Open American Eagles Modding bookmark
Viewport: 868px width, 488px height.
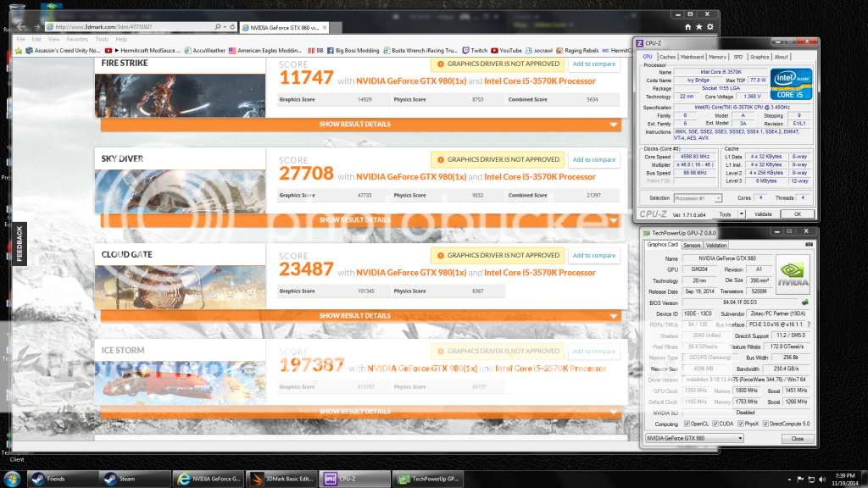(265, 50)
